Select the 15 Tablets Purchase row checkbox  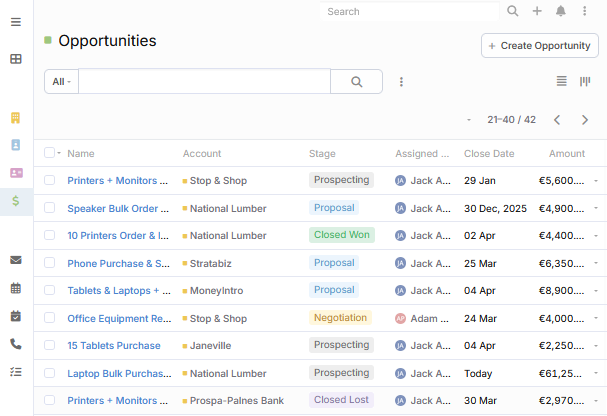(49, 345)
